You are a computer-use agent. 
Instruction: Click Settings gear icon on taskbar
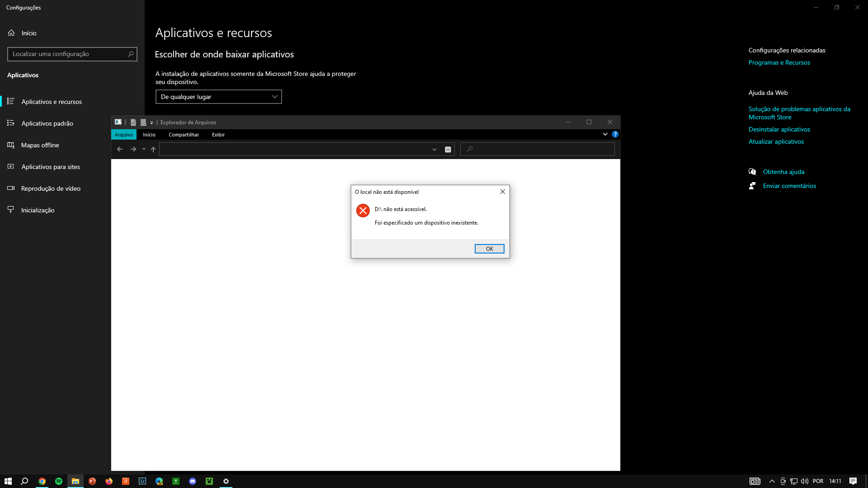pos(226,481)
